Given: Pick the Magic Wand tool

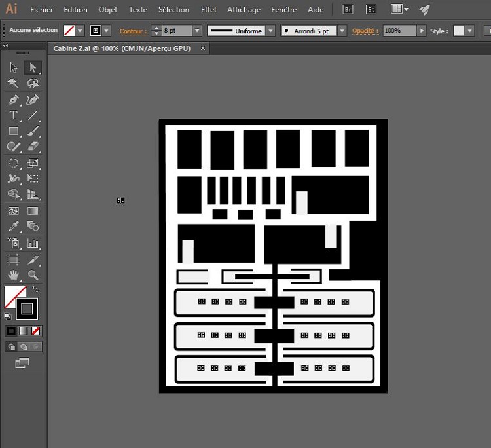Looking at the screenshot, I should pyautogui.click(x=13, y=83).
